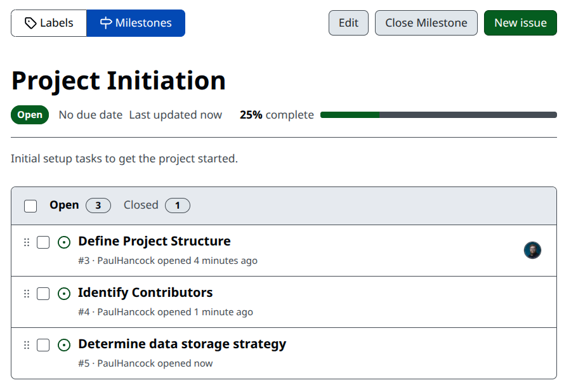Tick the checkbox for Define Project Structure

[43, 242]
